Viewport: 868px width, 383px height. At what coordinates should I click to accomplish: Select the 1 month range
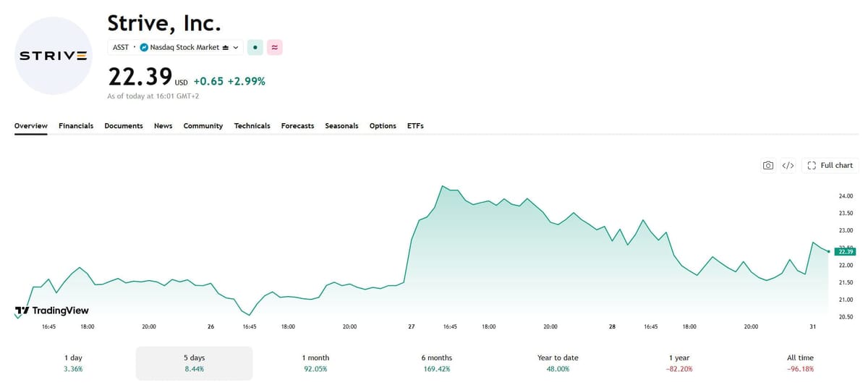click(315, 363)
